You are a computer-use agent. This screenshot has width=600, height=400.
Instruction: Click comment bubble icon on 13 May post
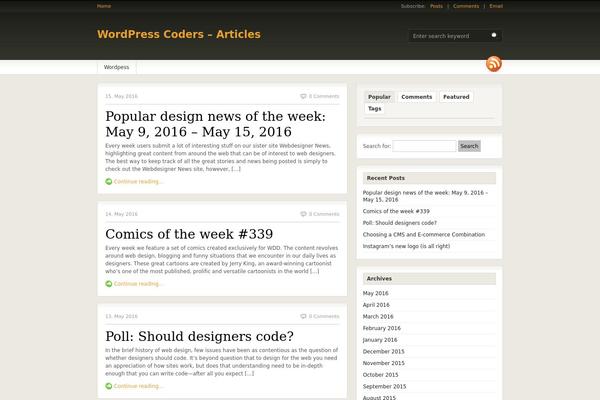coord(303,316)
